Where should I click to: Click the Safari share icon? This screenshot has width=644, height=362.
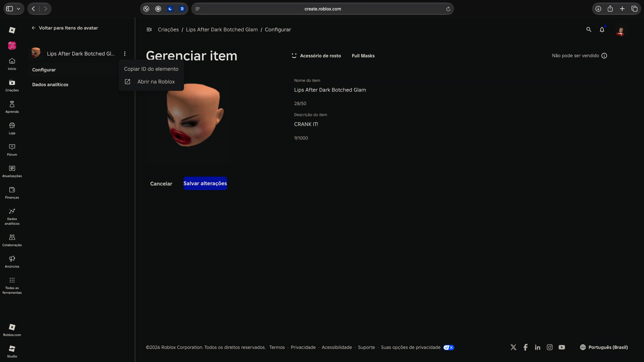pos(610,9)
